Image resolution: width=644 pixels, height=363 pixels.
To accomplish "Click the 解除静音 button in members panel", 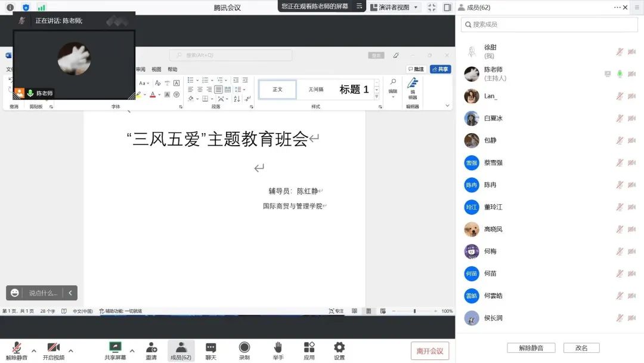I will click(x=531, y=348).
